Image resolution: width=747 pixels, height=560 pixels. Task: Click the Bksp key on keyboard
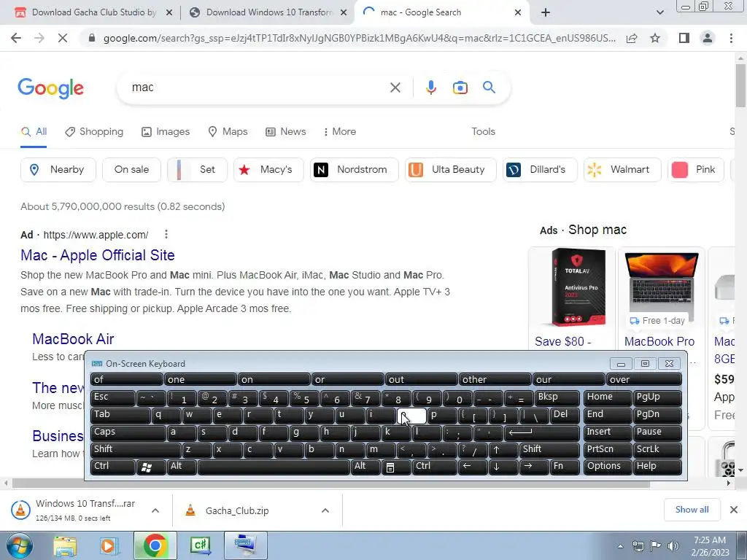(x=557, y=397)
